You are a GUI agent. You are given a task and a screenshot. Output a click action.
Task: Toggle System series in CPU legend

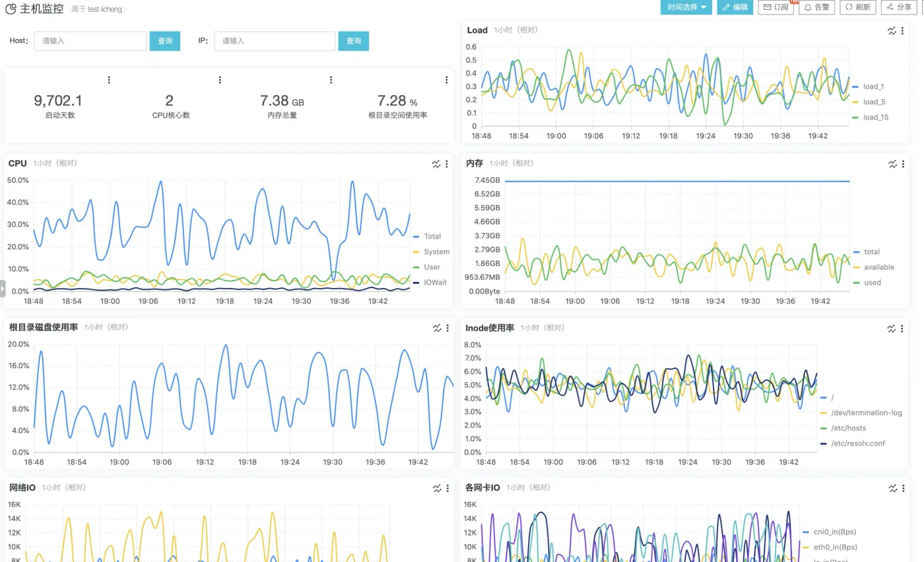click(431, 252)
